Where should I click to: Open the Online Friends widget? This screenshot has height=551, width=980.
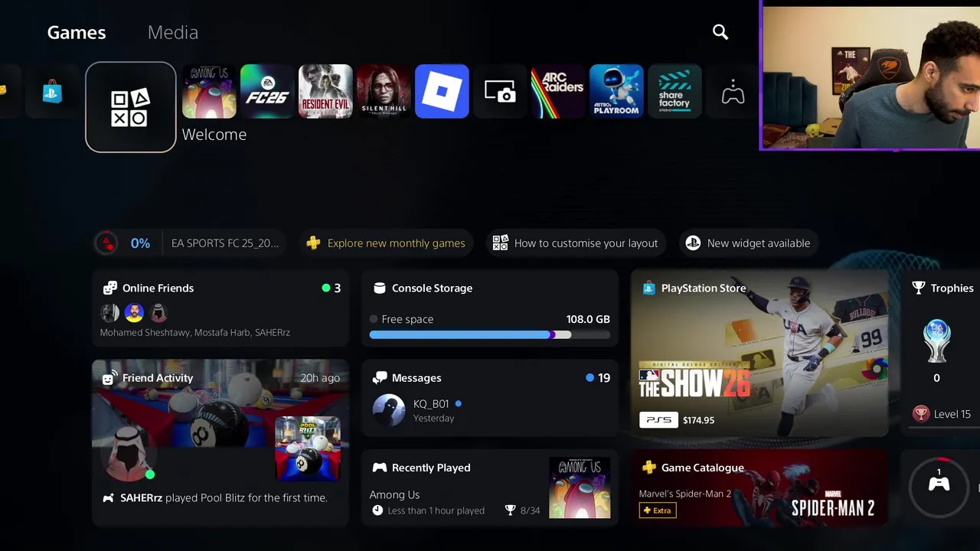[220, 308]
